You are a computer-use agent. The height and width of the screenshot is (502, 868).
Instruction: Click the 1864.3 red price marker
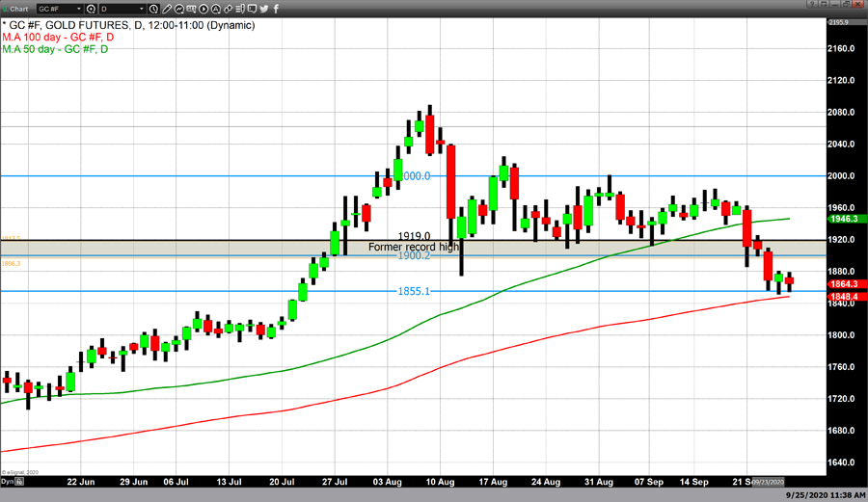(841, 284)
